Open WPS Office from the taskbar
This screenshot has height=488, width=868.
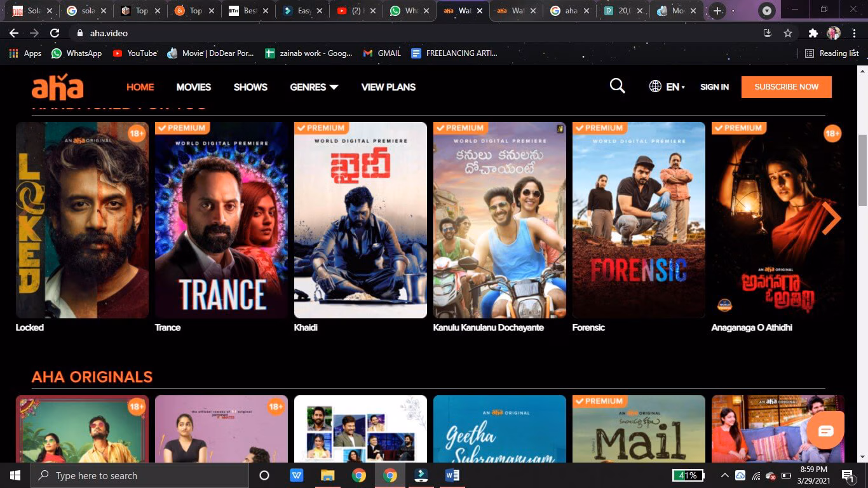(297, 475)
